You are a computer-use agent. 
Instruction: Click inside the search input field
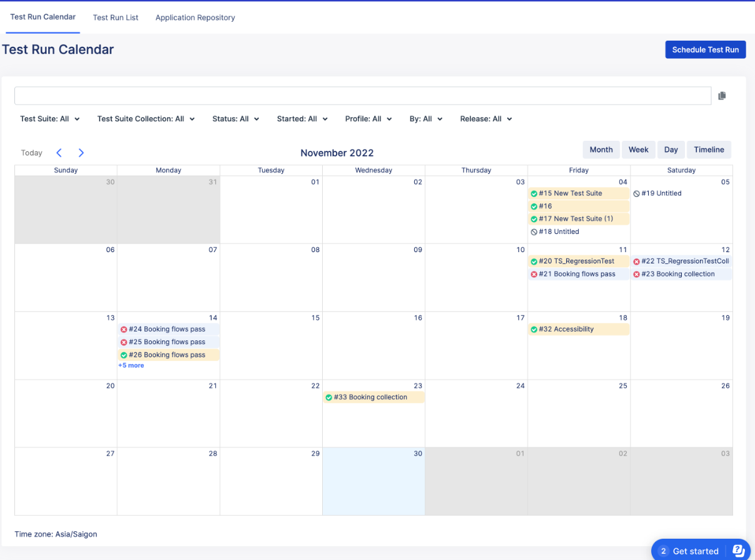[363, 96]
